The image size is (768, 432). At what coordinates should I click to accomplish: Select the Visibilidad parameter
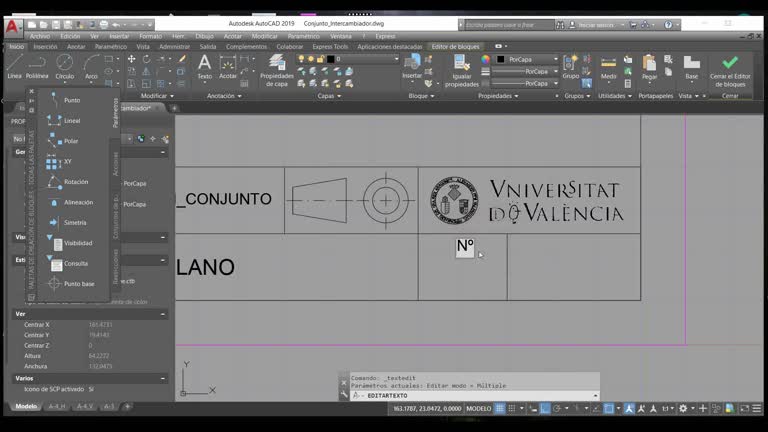tap(70, 243)
